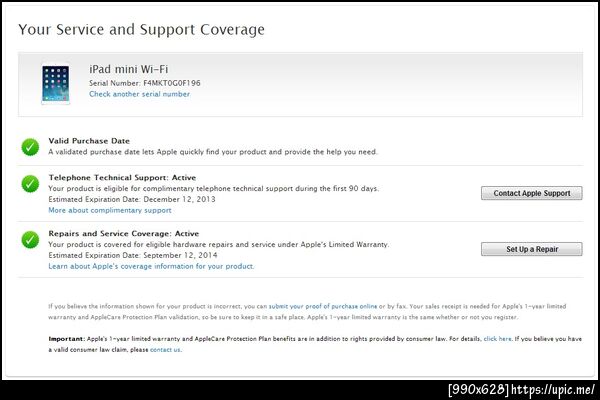Image resolution: width=600 pixels, height=400 pixels.
Task: Click the Telephone Technical Support green checkmark
Action: [x=30, y=184]
